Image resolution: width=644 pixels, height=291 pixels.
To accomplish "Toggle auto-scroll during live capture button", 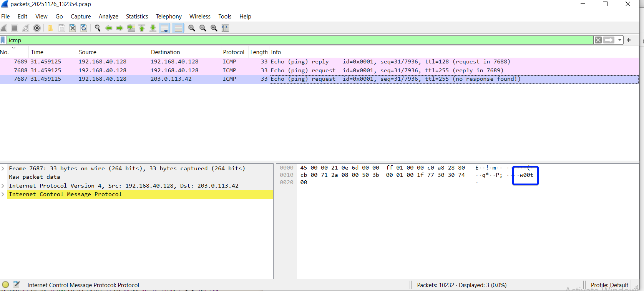I will pyautogui.click(x=164, y=28).
